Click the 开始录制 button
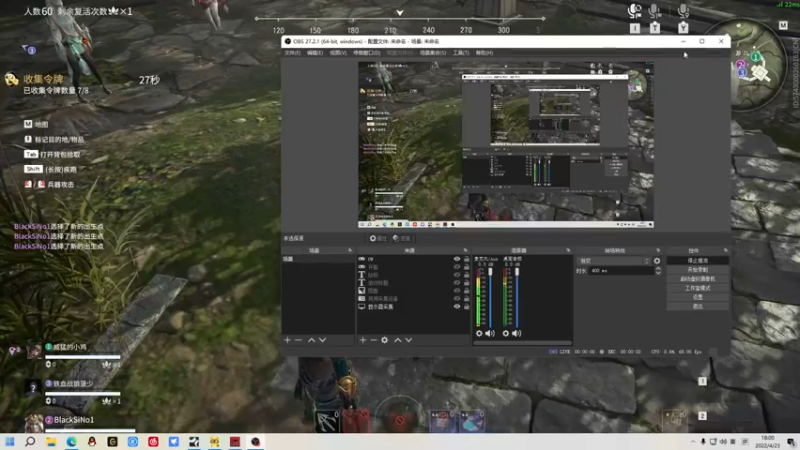 (x=697, y=270)
